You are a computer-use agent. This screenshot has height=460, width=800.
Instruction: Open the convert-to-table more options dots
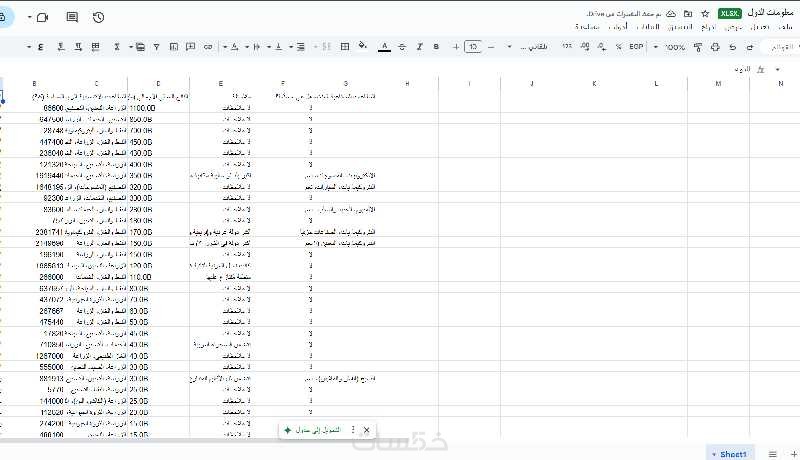(x=353, y=430)
